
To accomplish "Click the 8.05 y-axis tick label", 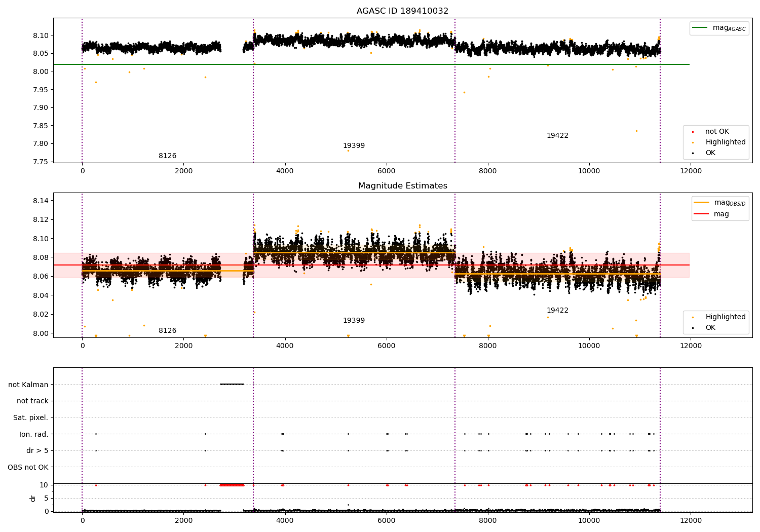I will (x=41, y=54).
